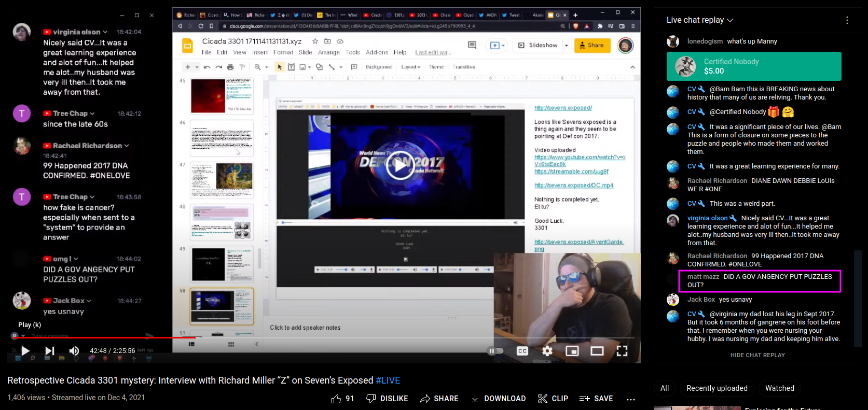868x410 pixels.
Task: Open the YouTube Share dialog below the video
Action: click(x=439, y=399)
